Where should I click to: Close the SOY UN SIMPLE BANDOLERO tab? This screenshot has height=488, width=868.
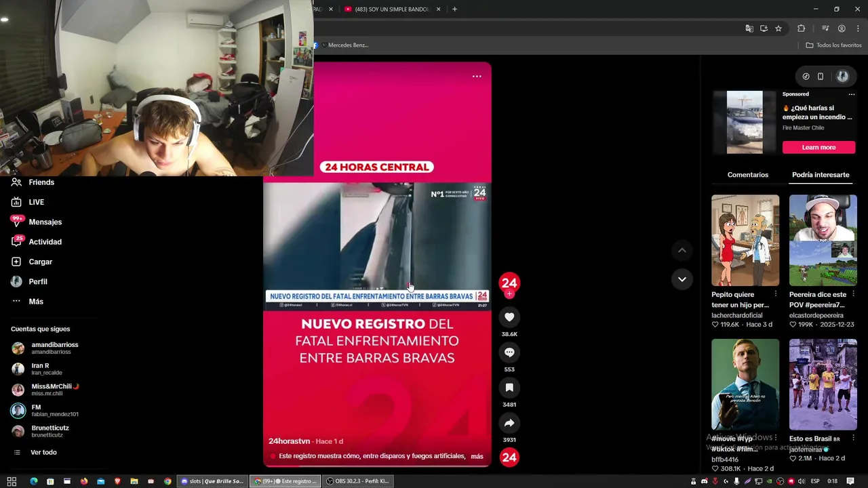point(438,9)
